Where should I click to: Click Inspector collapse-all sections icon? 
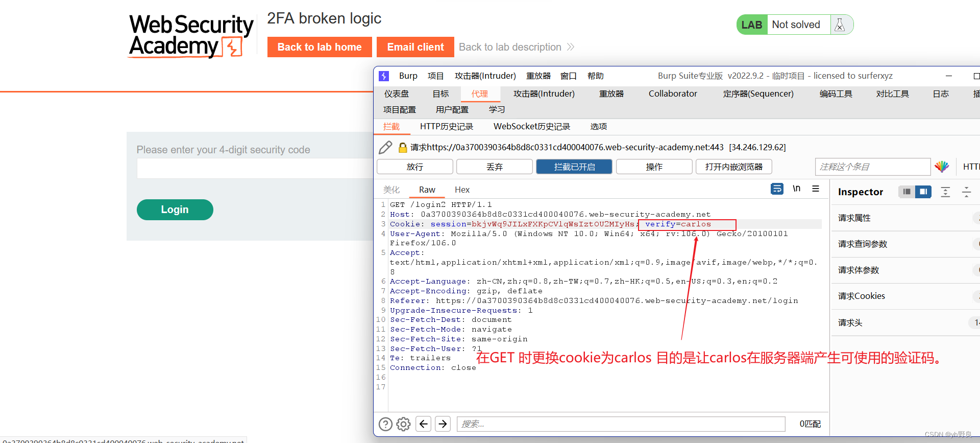(x=966, y=192)
